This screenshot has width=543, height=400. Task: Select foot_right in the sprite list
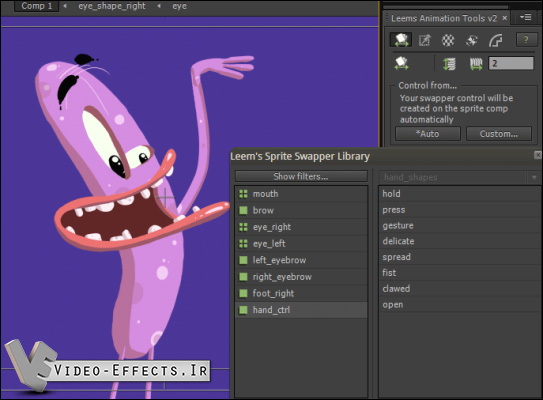coord(301,294)
